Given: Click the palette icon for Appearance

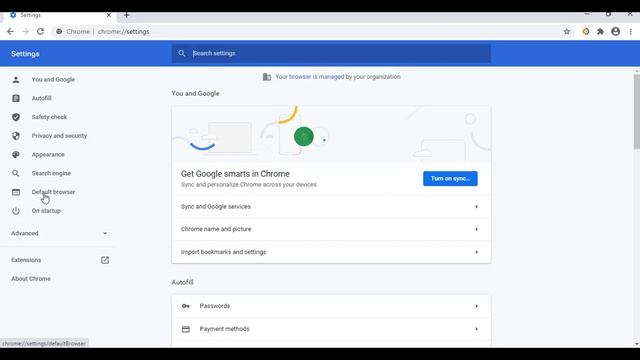Looking at the screenshot, I should pos(16,155).
